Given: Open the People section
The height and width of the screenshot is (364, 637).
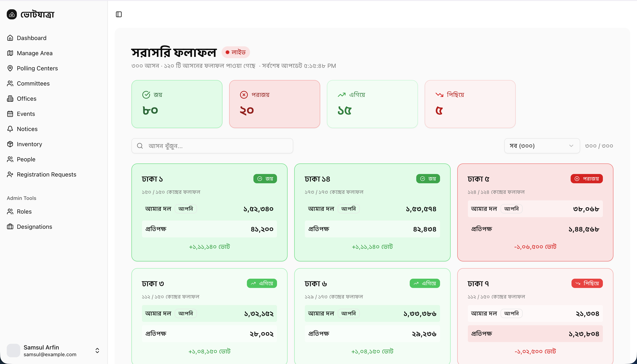Looking at the screenshot, I should coord(26,159).
